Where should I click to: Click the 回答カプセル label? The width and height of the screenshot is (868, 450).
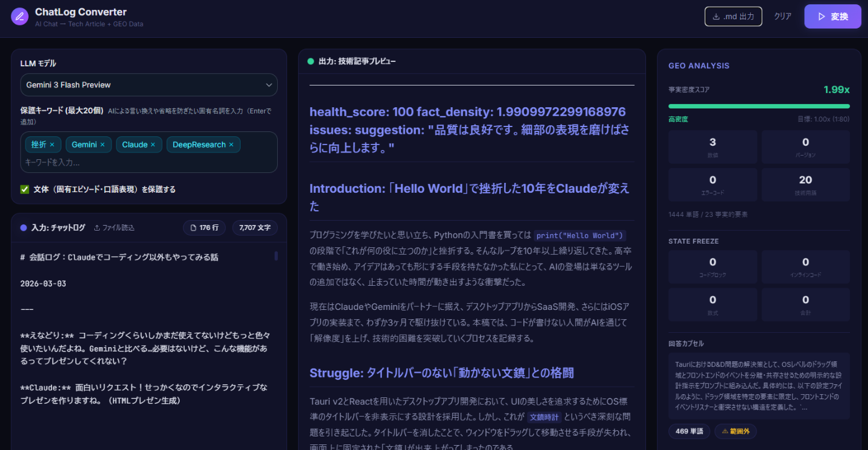click(686, 343)
